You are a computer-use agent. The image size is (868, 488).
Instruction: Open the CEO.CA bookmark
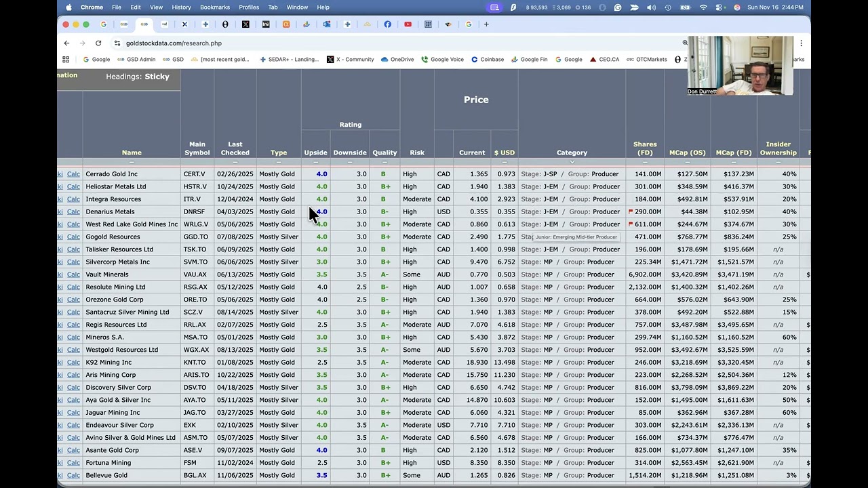tap(604, 60)
